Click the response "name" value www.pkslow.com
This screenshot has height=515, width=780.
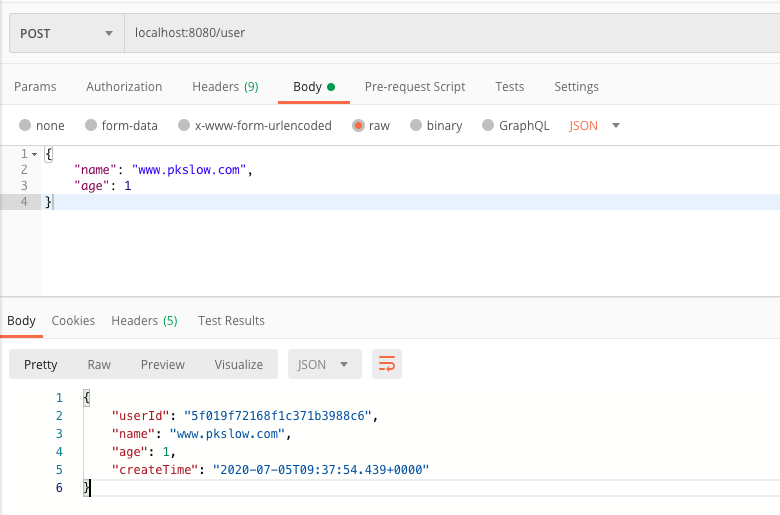click(x=227, y=433)
